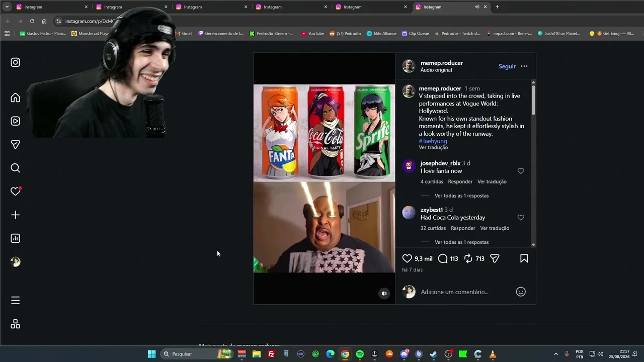Open the Instagram More hamburger menu
Viewport: 644px width, 362px height.
(16, 301)
